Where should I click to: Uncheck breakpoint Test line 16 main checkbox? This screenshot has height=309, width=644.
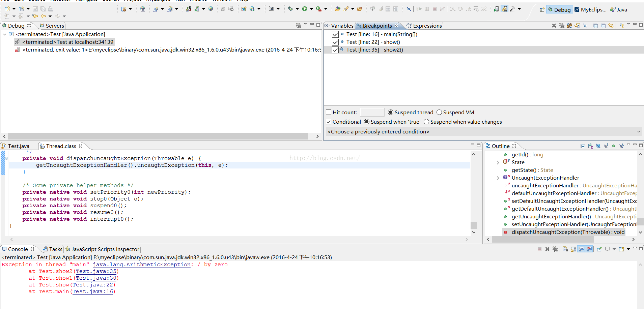tap(335, 34)
